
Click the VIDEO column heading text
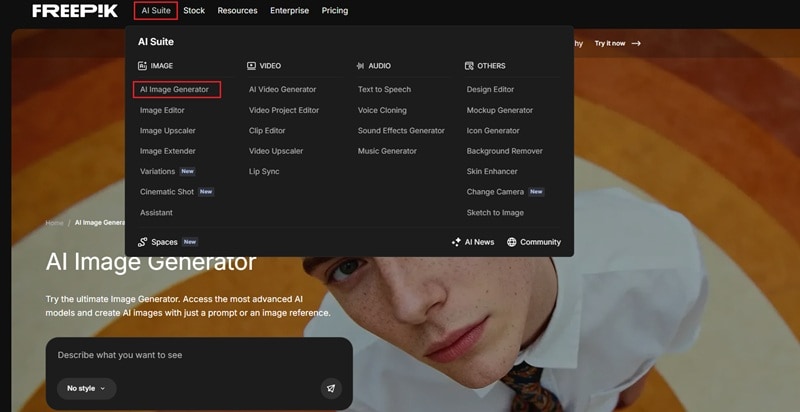(270, 66)
